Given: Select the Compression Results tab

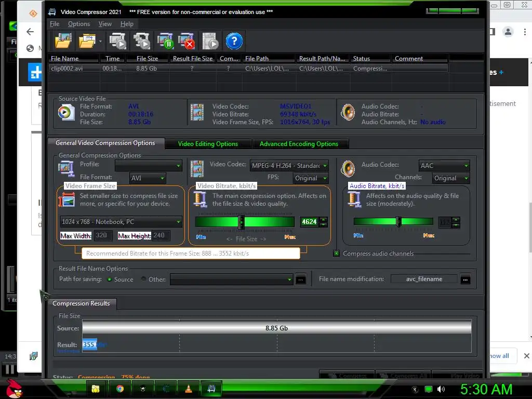Looking at the screenshot, I should click(82, 303).
